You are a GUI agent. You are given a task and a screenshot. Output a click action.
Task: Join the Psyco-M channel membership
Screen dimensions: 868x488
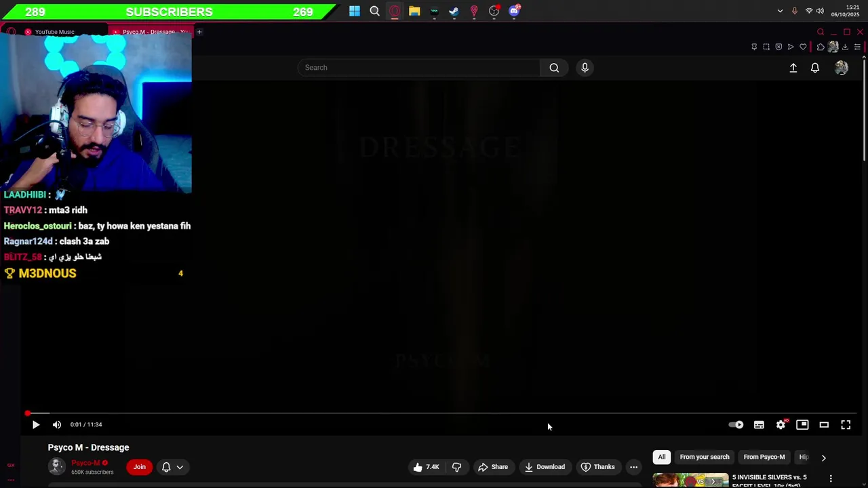(x=140, y=467)
